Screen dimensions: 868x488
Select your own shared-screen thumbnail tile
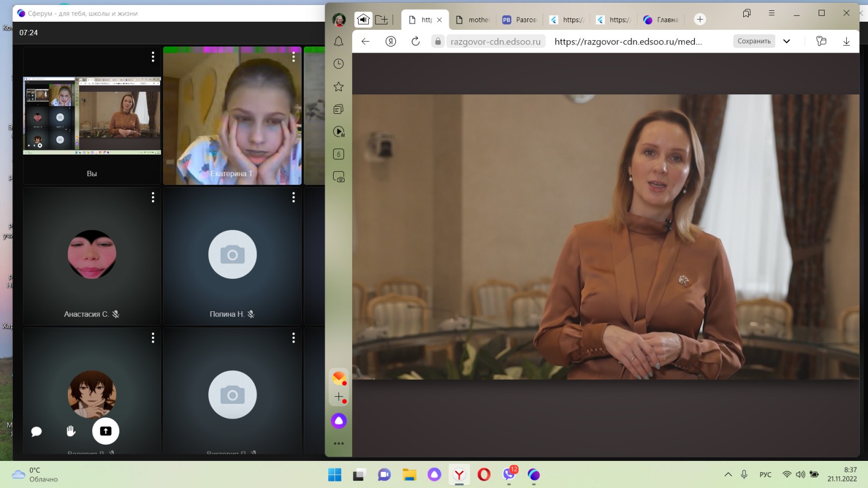coord(92,115)
